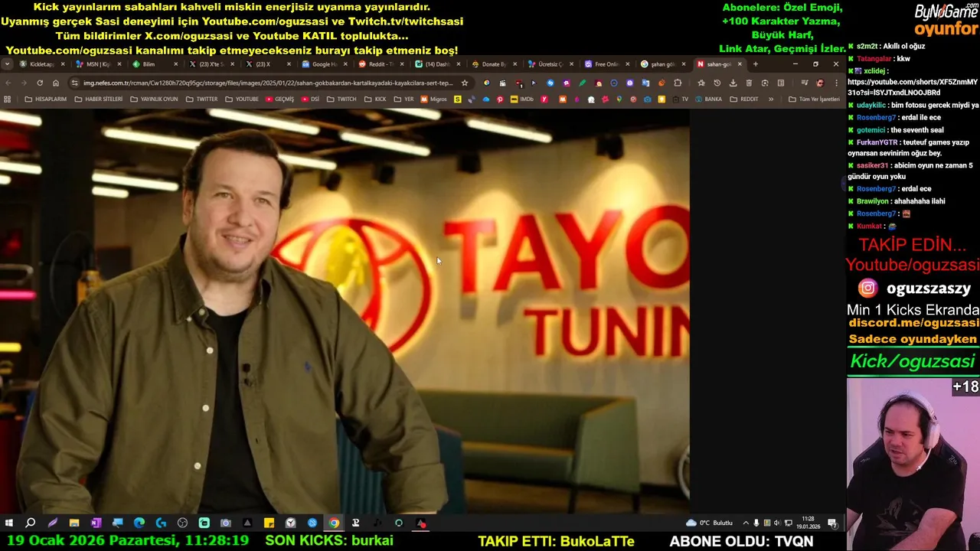Reload the page in Chrome
Viewport: 980px width, 551px height.
click(40, 83)
